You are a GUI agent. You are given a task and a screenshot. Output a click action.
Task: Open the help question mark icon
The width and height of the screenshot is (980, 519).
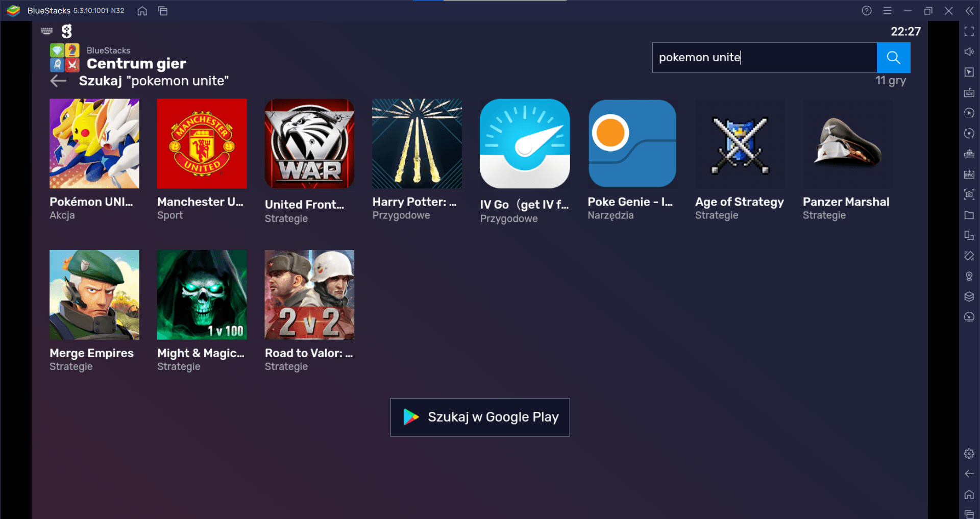coord(867,11)
